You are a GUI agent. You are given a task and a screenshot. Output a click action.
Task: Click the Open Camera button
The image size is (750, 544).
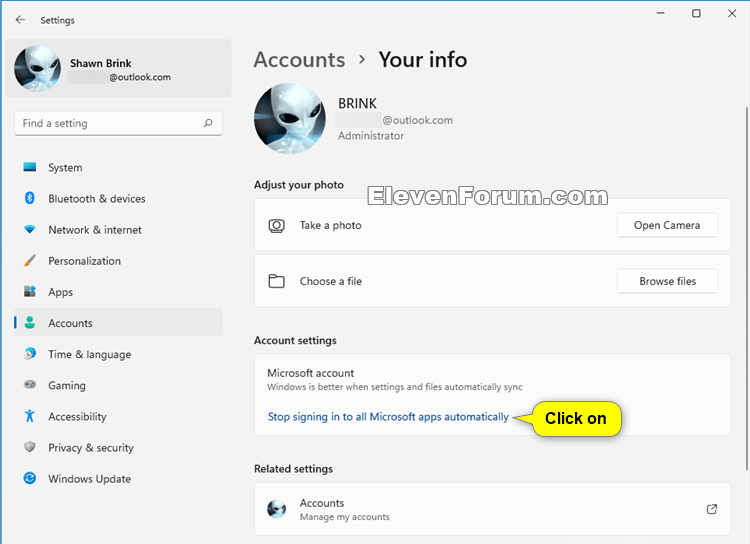click(x=667, y=225)
